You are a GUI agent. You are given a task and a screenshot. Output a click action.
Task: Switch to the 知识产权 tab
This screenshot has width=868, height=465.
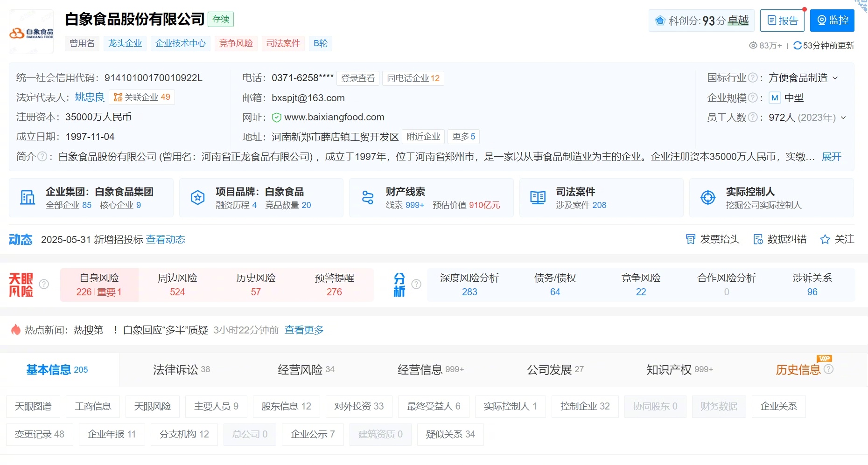(x=680, y=369)
